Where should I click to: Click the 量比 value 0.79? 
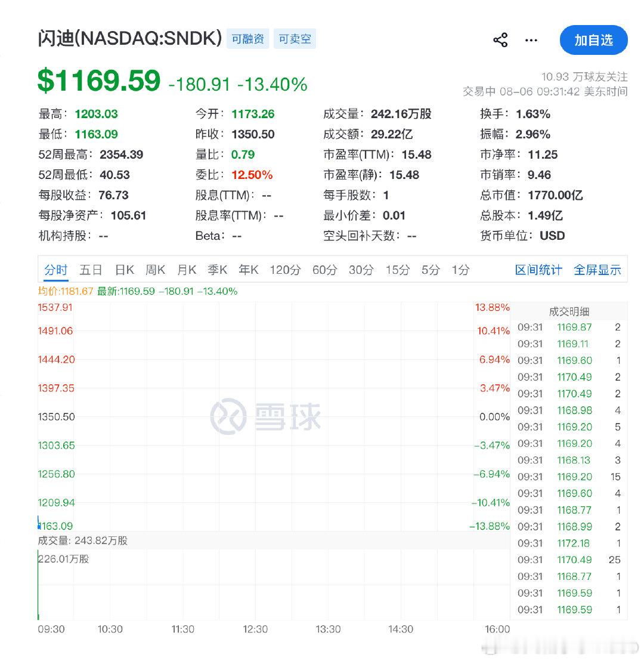point(243,155)
